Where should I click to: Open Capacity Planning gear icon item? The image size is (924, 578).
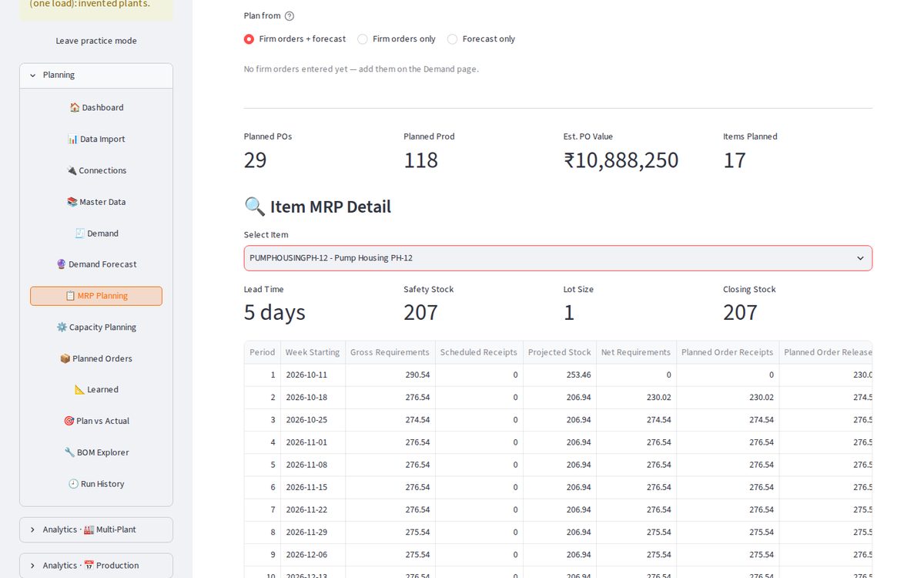[x=96, y=328]
